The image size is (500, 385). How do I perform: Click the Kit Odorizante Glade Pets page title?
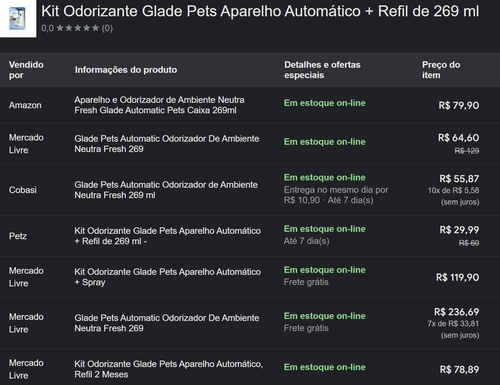pyautogui.click(x=260, y=11)
